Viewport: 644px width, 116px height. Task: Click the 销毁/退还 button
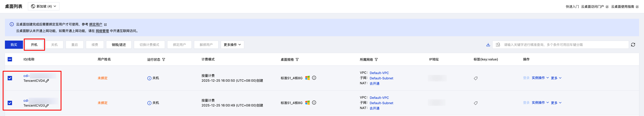click(119, 45)
